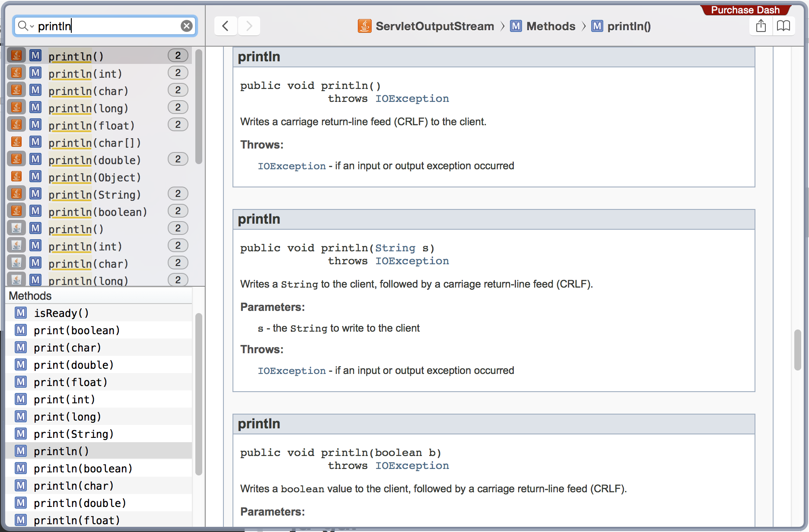This screenshot has height=532, width=809.
Task: Click println() in the breadcrumb title
Action: point(629,26)
